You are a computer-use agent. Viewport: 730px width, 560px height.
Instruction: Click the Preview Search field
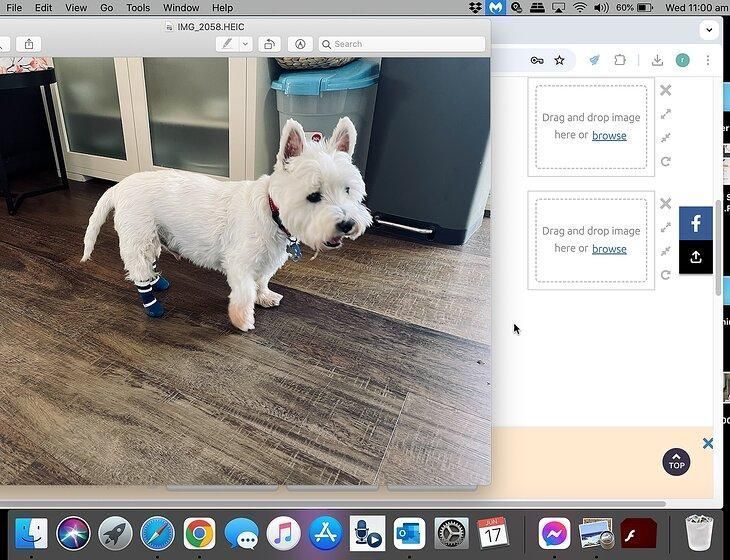click(402, 44)
